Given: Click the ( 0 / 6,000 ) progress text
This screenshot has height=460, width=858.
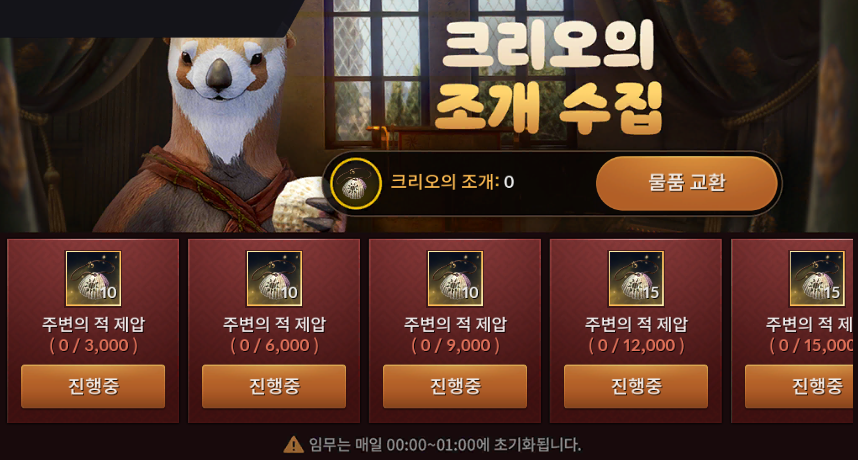Looking at the screenshot, I should tap(275, 346).
